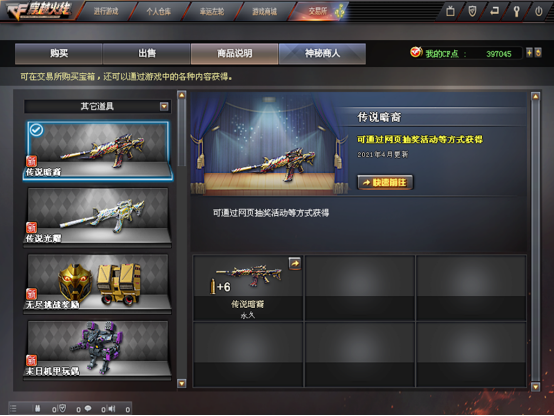Click the return arrow icon
Image resolution: width=554 pixels, height=416 pixels.
[x=494, y=11]
